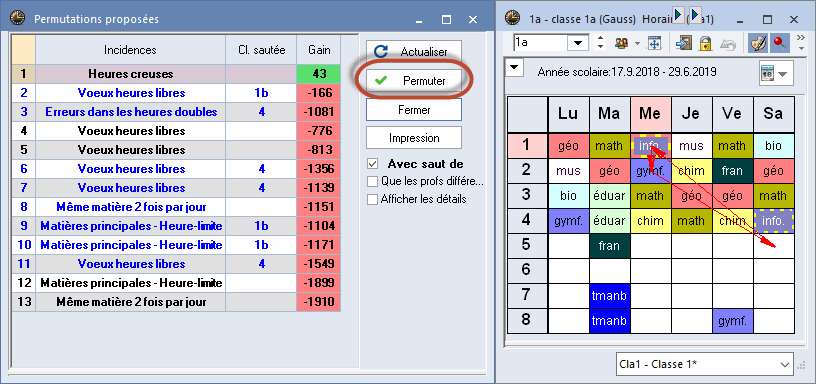Click the second green play arrow in title bar
Screen dimensions: 816x384
tap(695, 15)
